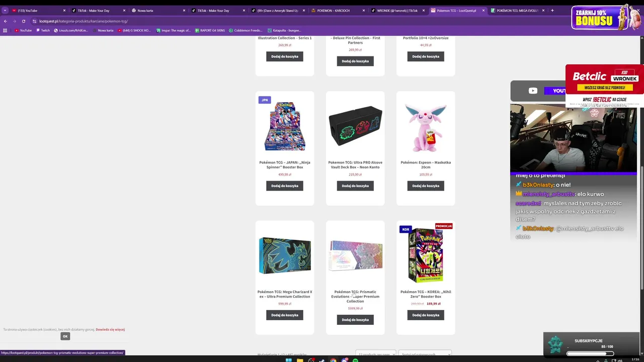This screenshot has height=362, width=644.
Task: Open the Windows Start menu
Action: (288, 360)
